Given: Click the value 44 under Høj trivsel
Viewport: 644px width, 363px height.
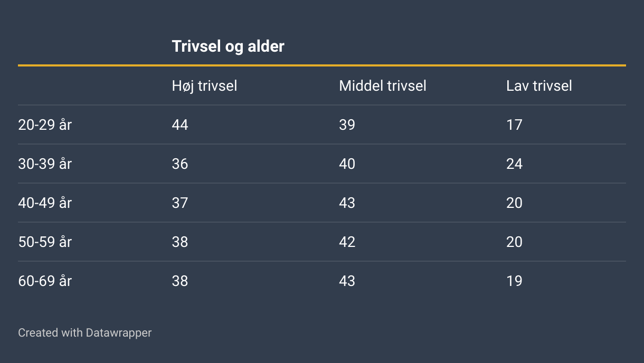Looking at the screenshot, I should pyautogui.click(x=180, y=125).
